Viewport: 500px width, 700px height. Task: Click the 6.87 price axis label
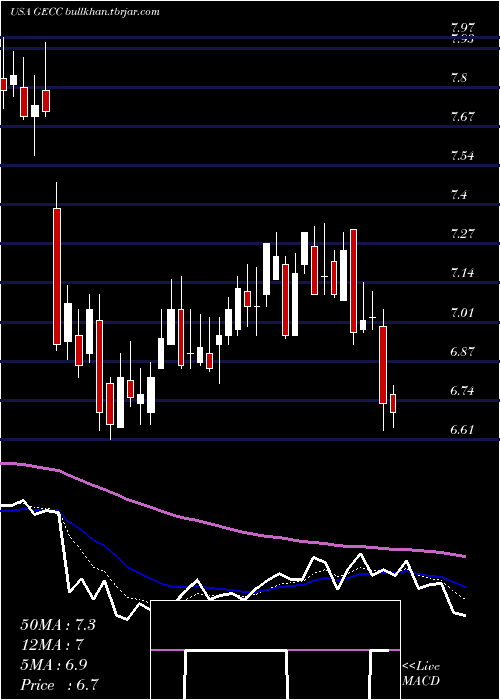pyautogui.click(x=463, y=351)
